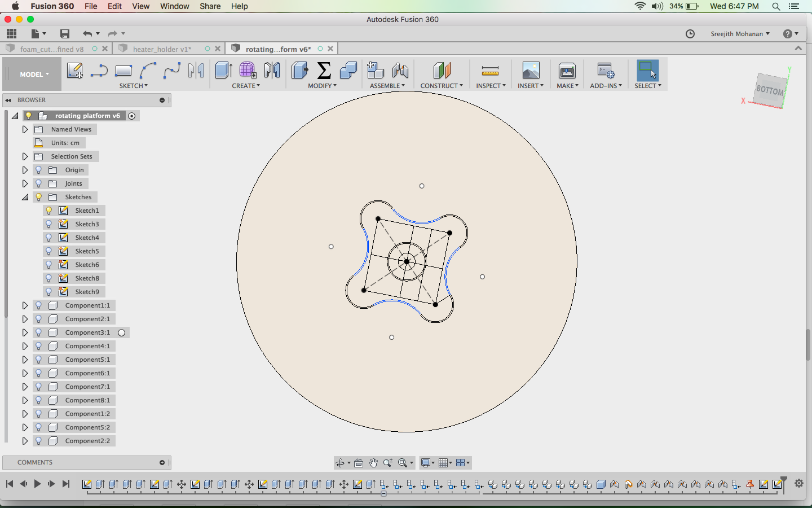This screenshot has width=812, height=508.
Task: Select the Press Pull modify tool
Action: (x=299, y=71)
